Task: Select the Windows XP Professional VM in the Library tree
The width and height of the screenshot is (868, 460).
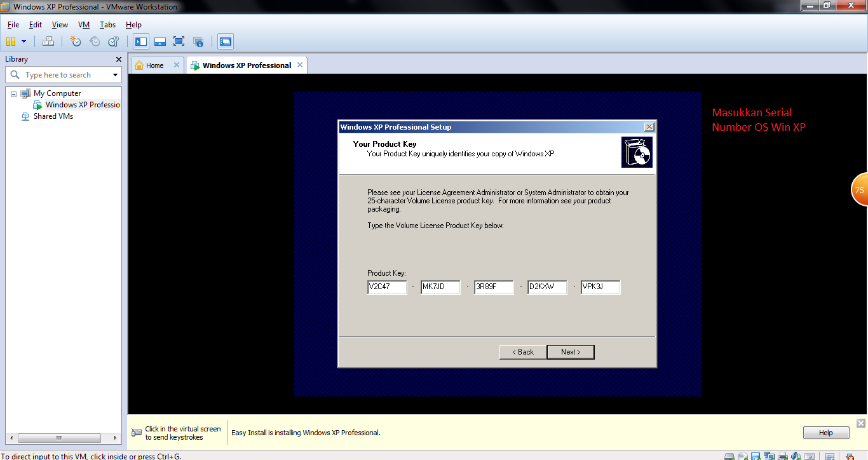Action: click(x=83, y=105)
